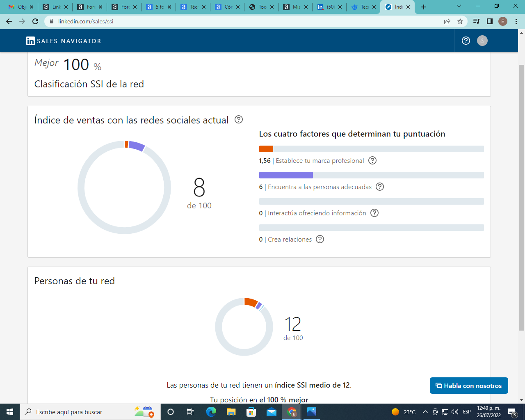Open Chrome media control icon
This screenshot has height=420, width=525.
point(477,21)
